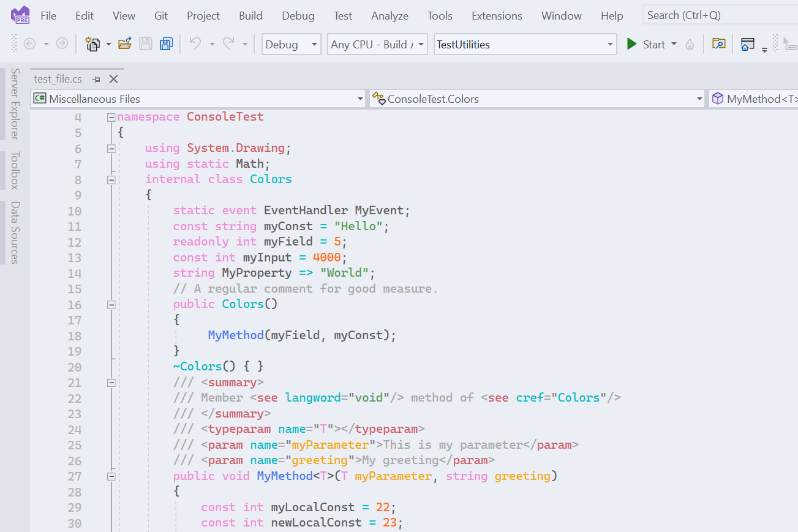Collapse the ConsoleTest namespace region
This screenshot has height=532, width=798.
pyautogui.click(x=111, y=116)
